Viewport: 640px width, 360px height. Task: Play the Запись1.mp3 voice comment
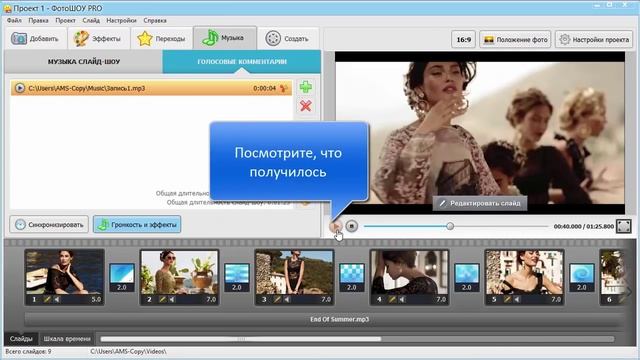coord(20,88)
